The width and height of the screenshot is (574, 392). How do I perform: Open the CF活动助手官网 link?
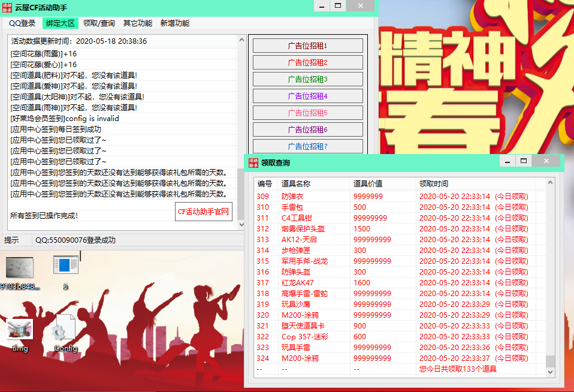pos(204,212)
